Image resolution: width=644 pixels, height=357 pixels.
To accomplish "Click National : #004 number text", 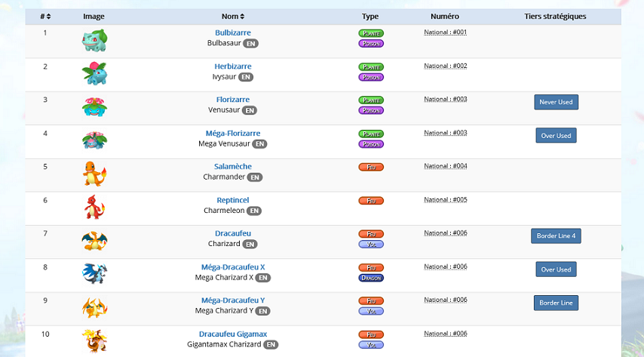I will click(x=445, y=166).
